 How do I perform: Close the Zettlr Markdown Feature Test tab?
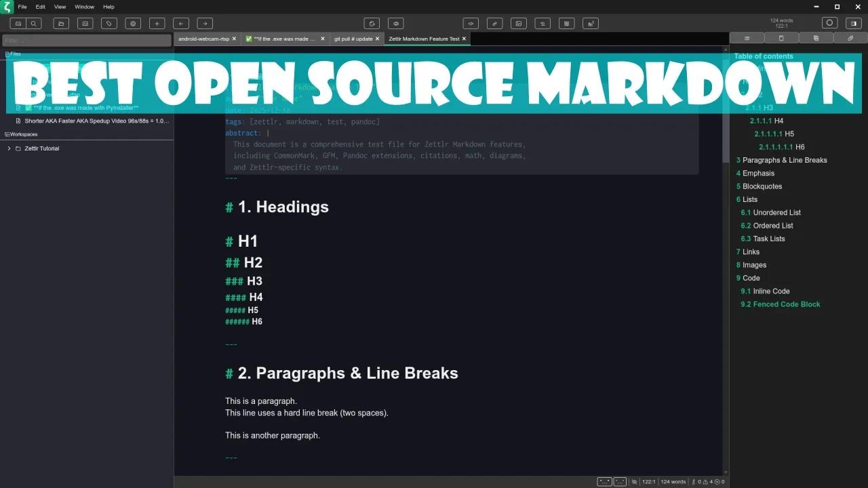pos(464,39)
